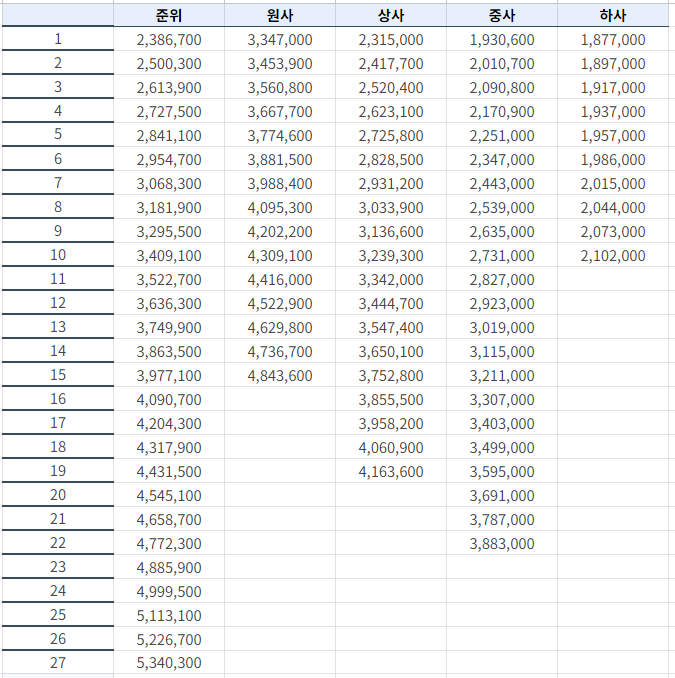This screenshot has width=675, height=678.
Task: Click cell showing 2,841,100
Action: (x=169, y=136)
